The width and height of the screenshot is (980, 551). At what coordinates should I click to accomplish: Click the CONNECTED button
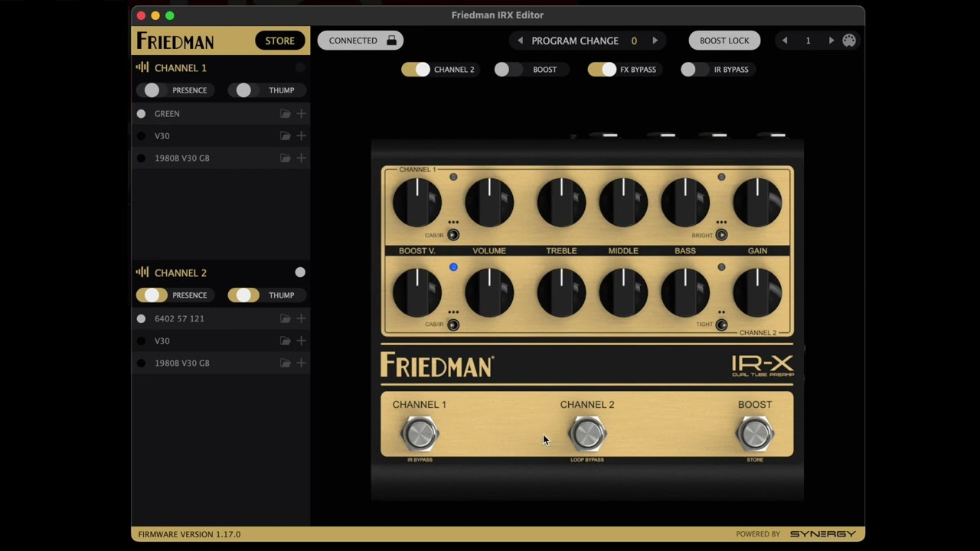361,41
